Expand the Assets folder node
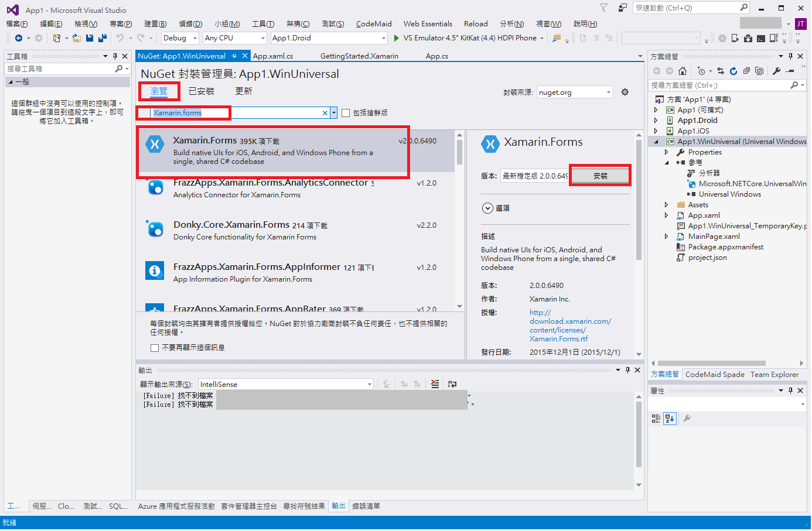This screenshot has height=531, width=812. pos(666,205)
